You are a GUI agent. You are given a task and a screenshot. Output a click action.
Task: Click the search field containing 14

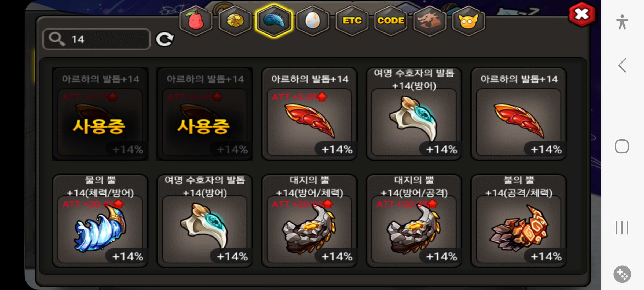[x=96, y=39]
